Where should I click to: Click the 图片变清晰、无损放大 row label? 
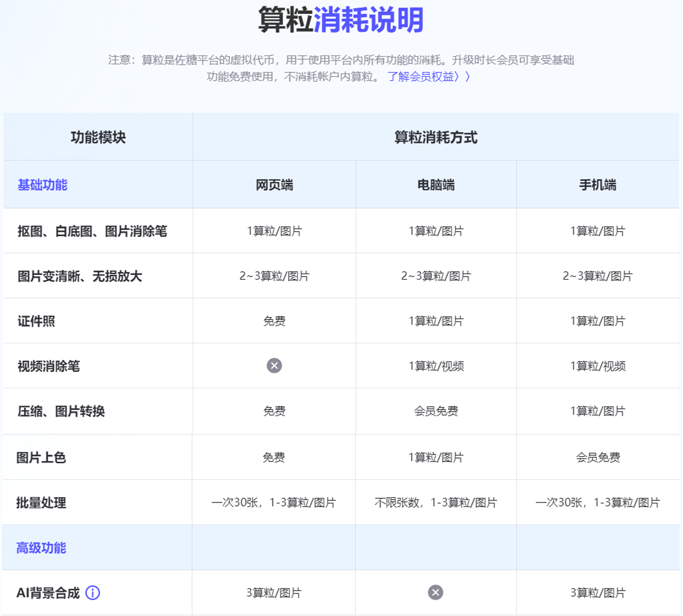click(x=79, y=276)
